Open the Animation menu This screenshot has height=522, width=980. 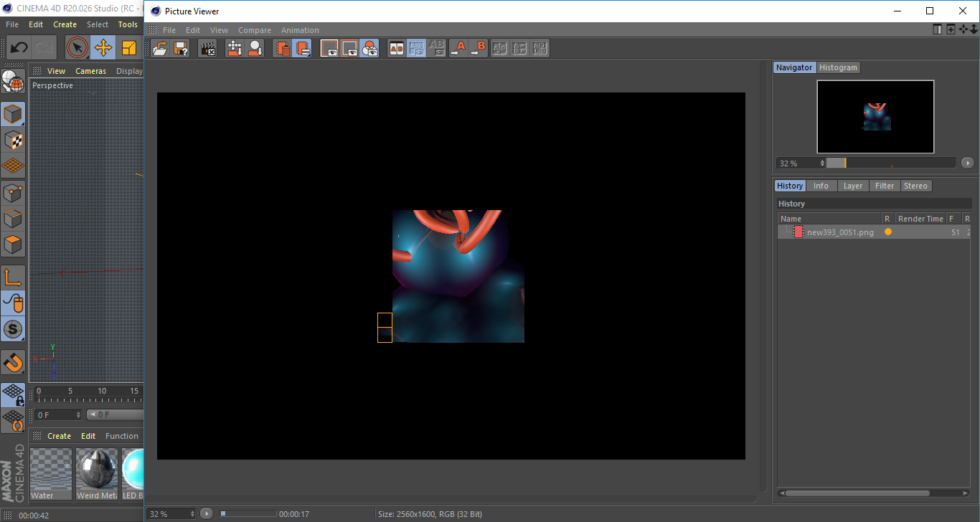pyautogui.click(x=300, y=30)
